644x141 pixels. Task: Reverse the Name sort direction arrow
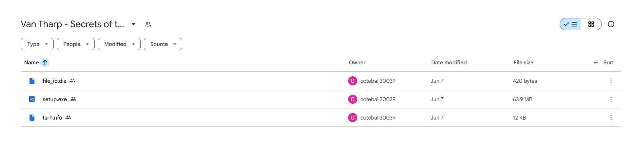coord(45,62)
